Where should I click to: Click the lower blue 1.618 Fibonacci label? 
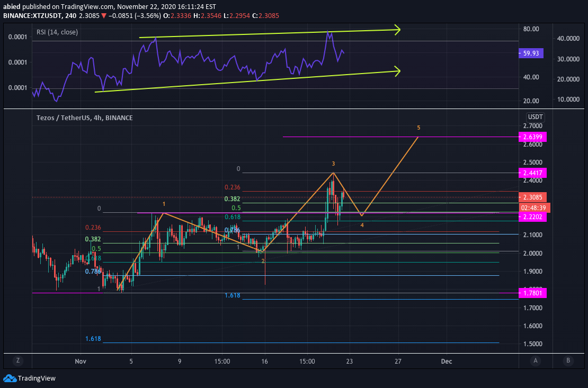click(x=93, y=339)
